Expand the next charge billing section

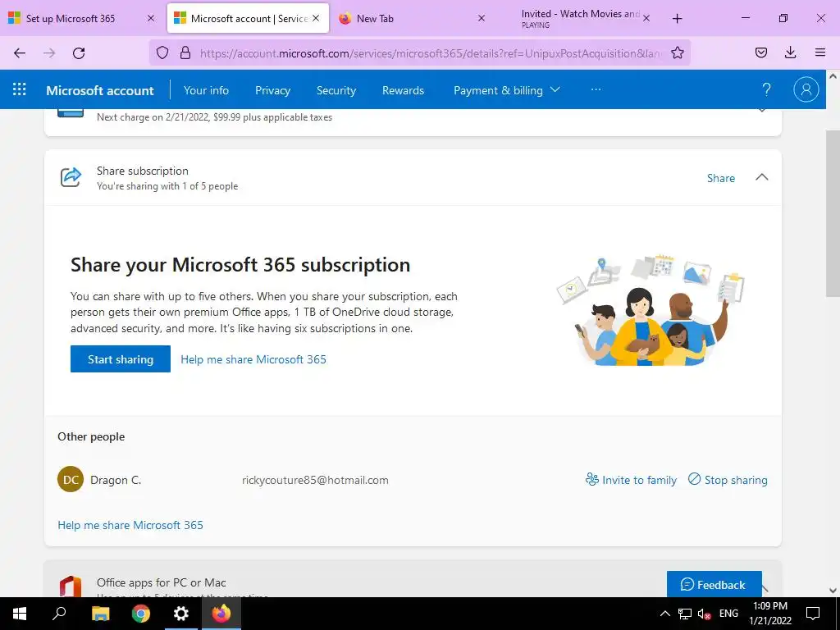point(761,110)
